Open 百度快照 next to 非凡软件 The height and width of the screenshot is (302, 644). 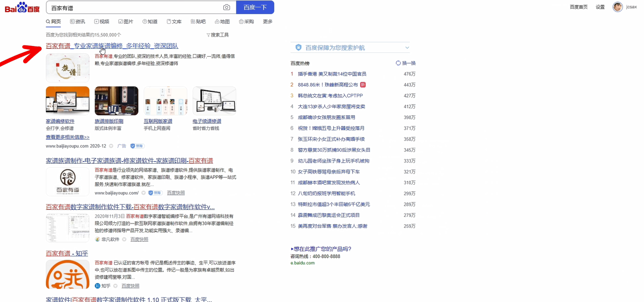(x=139, y=240)
